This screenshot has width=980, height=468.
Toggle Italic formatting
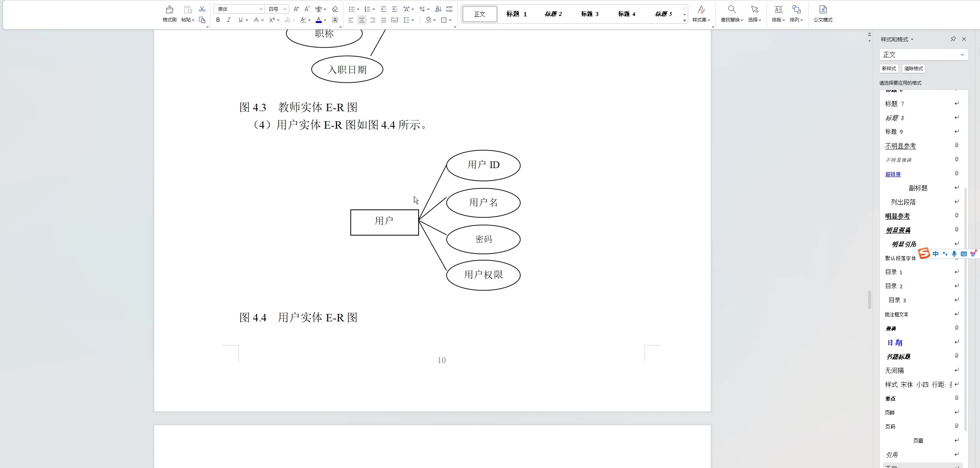(229, 20)
